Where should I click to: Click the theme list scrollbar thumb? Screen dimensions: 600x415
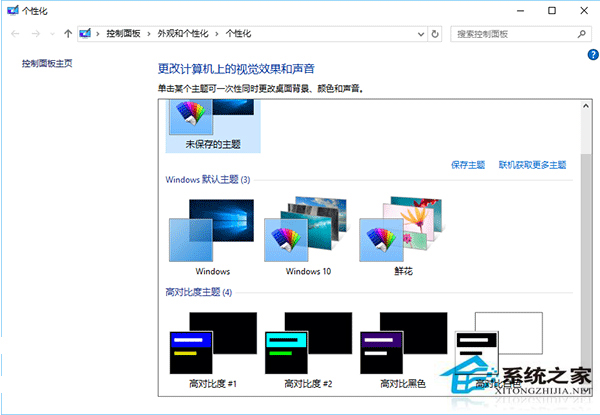[x=586, y=268]
